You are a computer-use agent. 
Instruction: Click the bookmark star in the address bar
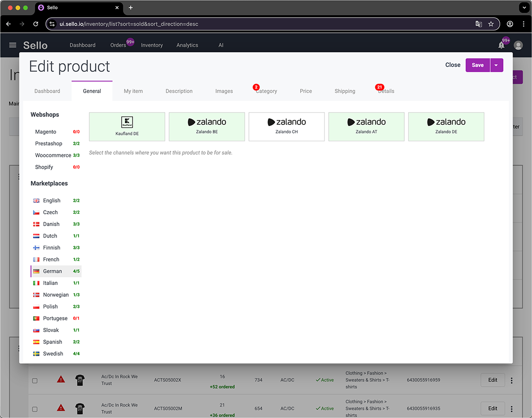(491, 23)
